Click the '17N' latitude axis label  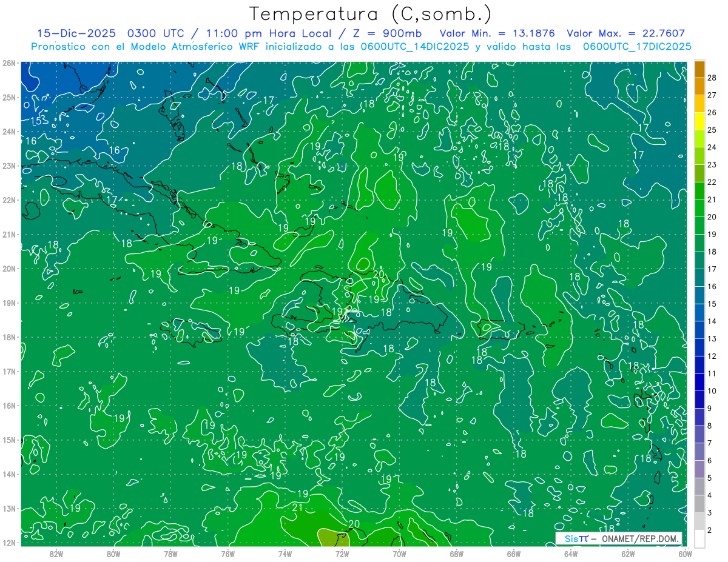coord(9,372)
